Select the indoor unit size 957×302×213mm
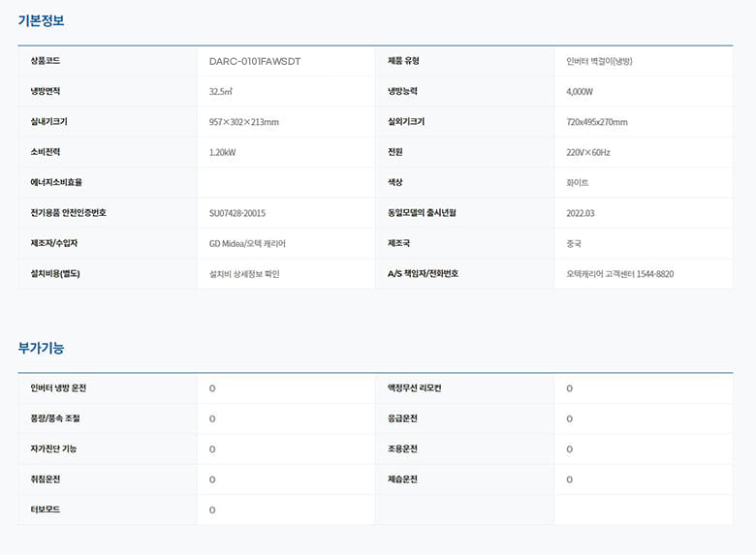Screen dimensions: 756x555 tap(244, 122)
